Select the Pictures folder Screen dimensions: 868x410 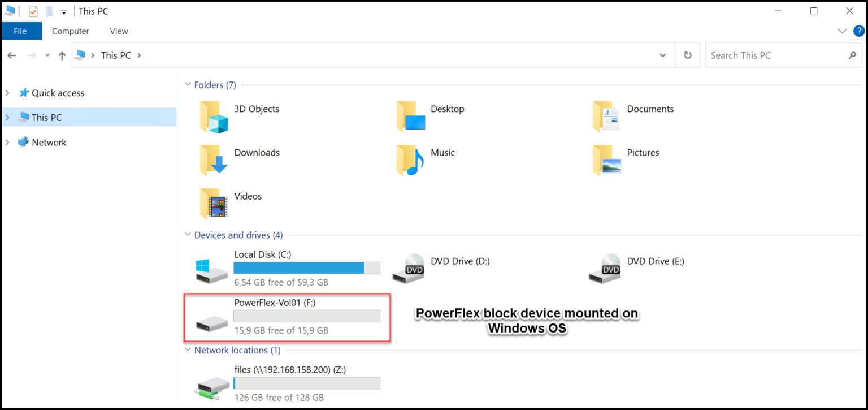pyautogui.click(x=642, y=153)
